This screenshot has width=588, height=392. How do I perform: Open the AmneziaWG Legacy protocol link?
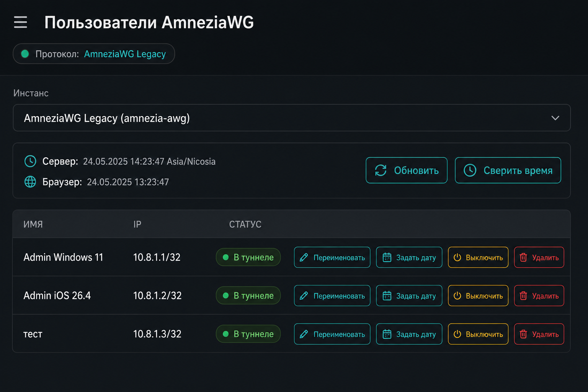pyautogui.click(x=125, y=54)
